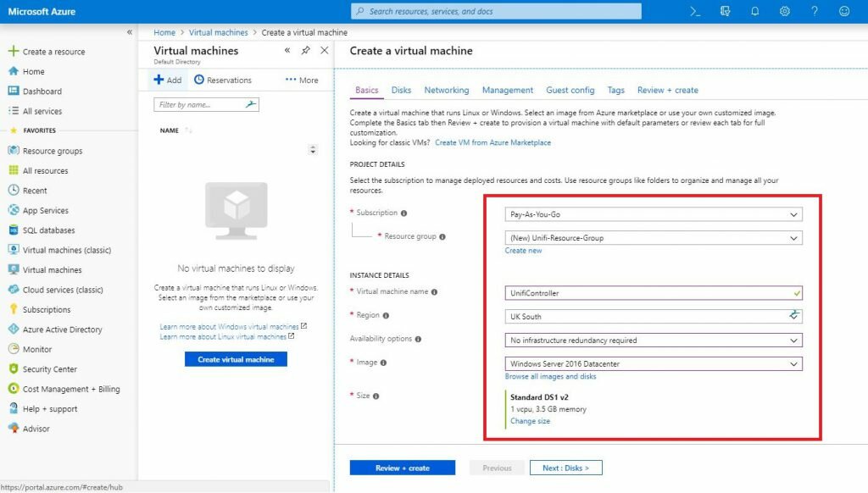The image size is (868, 493).
Task: Click the Security Center shield icon
Action: (14, 369)
